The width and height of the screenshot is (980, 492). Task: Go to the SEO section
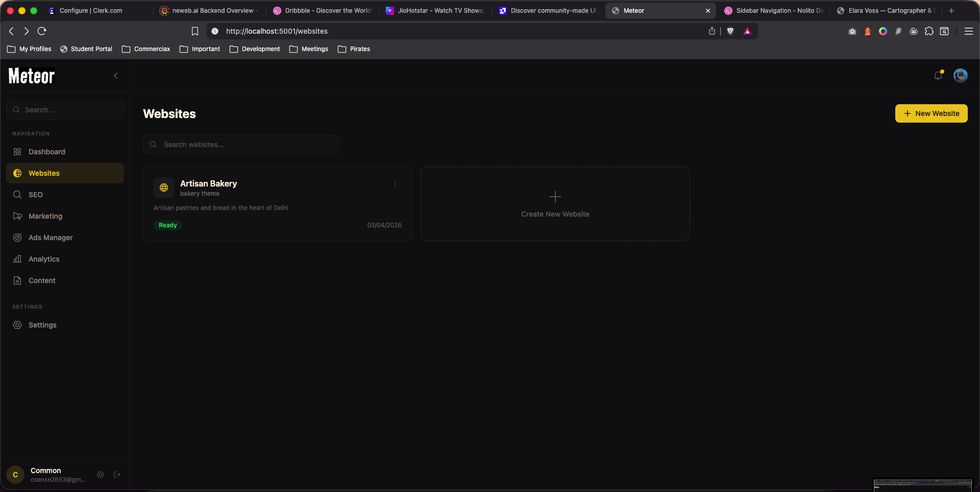(x=35, y=195)
